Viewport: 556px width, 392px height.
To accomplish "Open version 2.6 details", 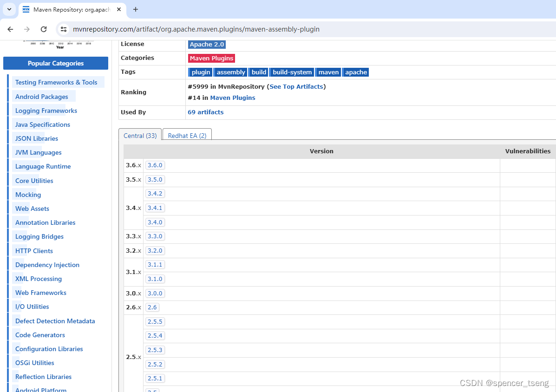I will [152, 307].
